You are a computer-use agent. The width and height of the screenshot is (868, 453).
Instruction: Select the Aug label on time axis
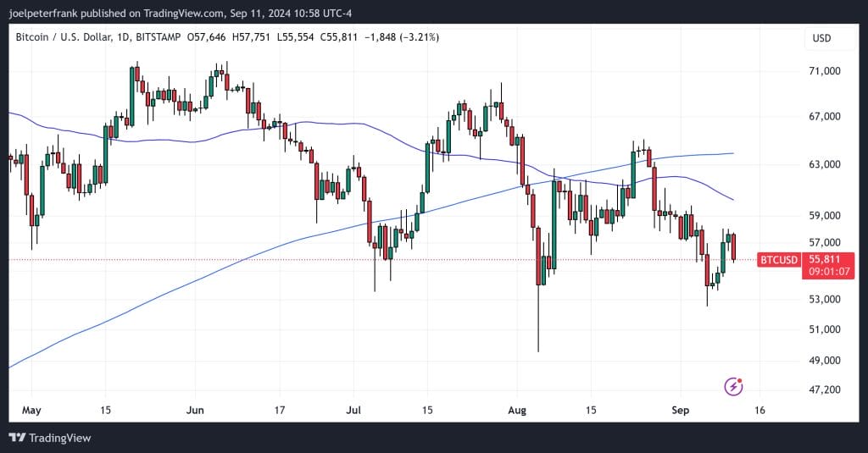[517, 410]
